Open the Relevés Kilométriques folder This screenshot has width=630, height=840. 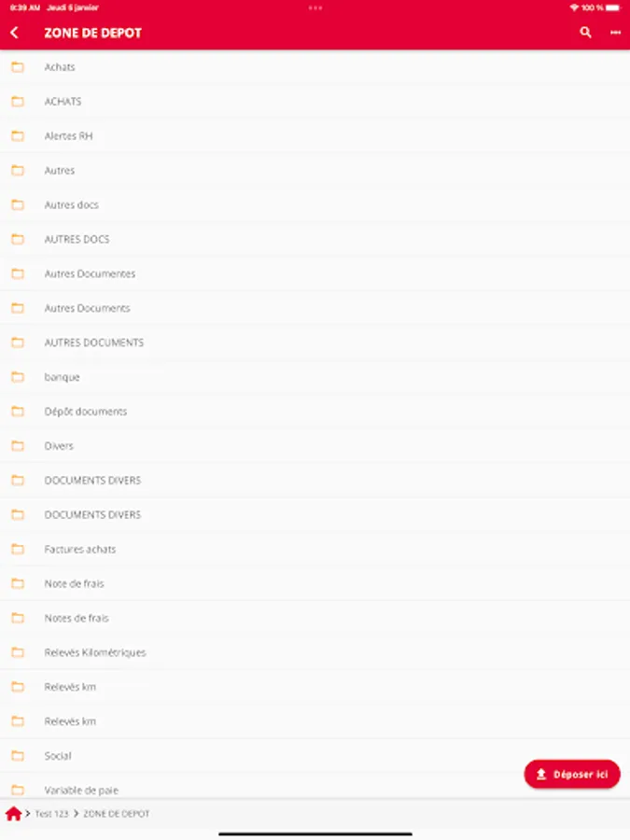315,652
